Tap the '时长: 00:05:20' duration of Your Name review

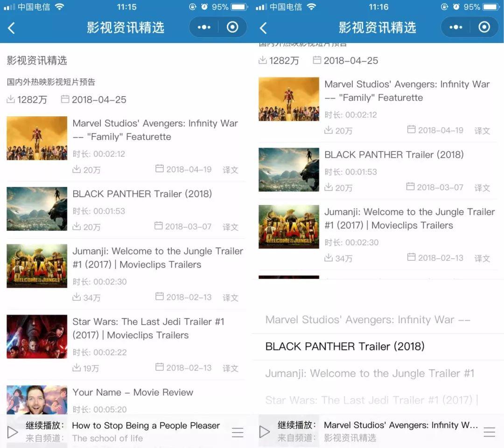[100, 409]
